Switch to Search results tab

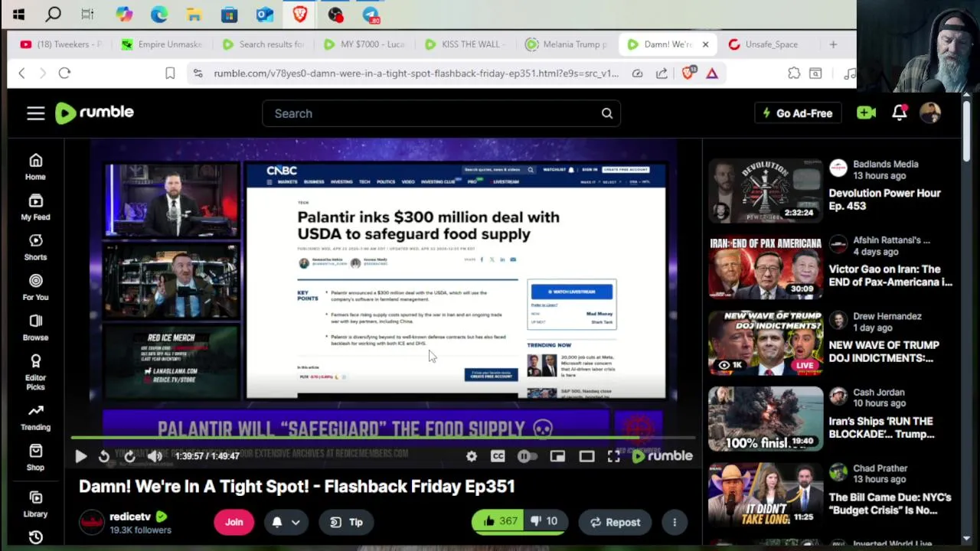tap(263, 44)
